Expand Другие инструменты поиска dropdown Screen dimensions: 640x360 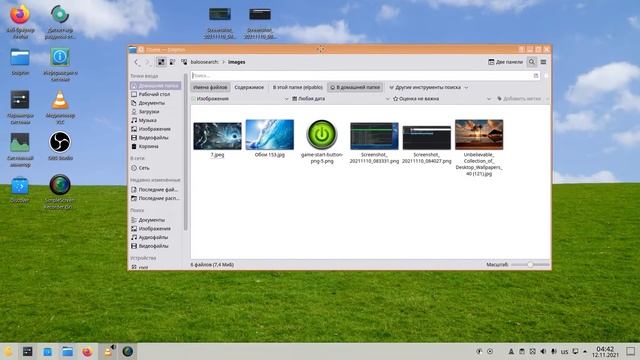pos(429,87)
